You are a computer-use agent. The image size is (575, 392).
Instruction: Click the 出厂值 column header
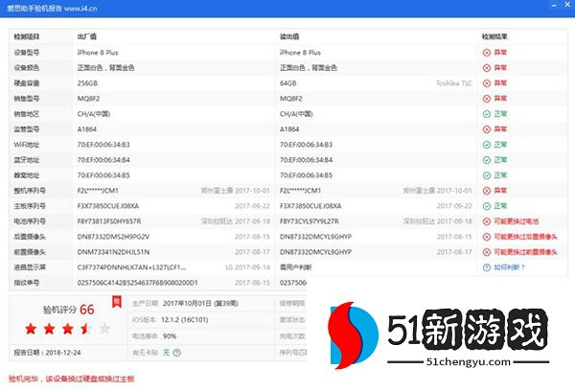[x=86, y=36]
